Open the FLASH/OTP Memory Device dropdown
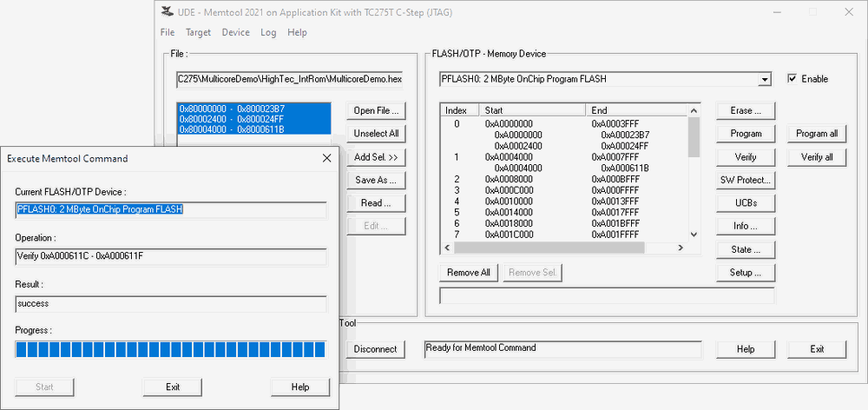Image resolution: width=868 pixels, height=410 pixels. pyautogui.click(x=764, y=80)
